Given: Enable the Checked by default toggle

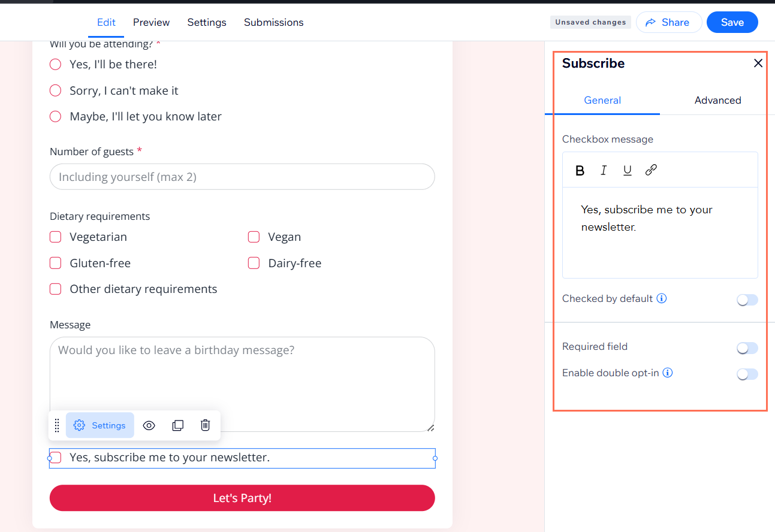Looking at the screenshot, I should pos(747,300).
